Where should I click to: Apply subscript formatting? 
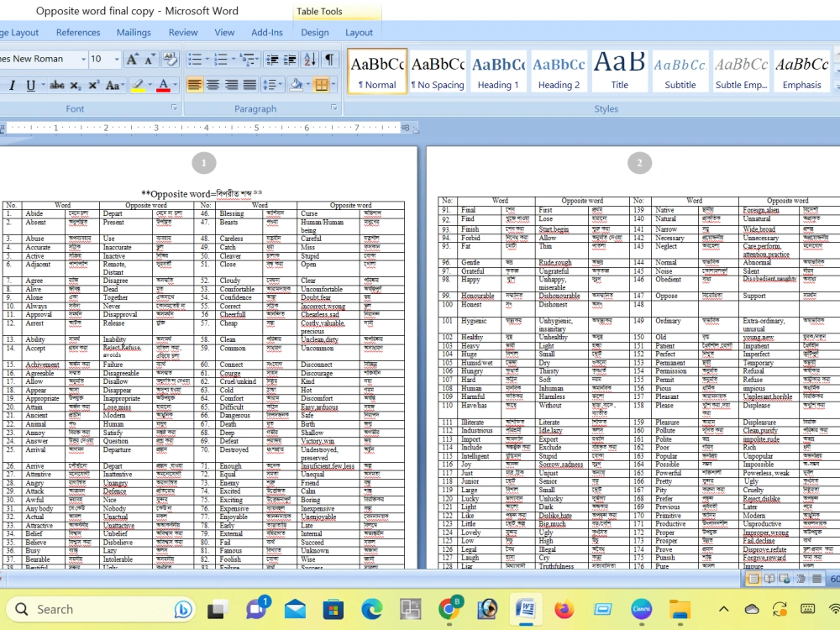76,85
